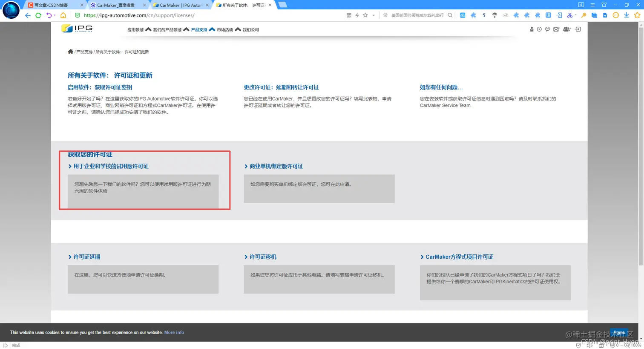Click the envelope newsletter icon in site header
The height and width of the screenshot is (349, 644).
tap(556, 29)
